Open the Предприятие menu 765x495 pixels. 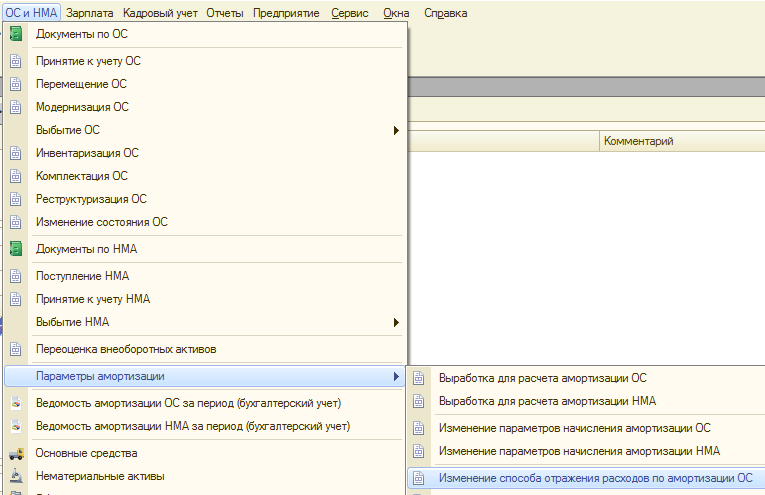286,13
